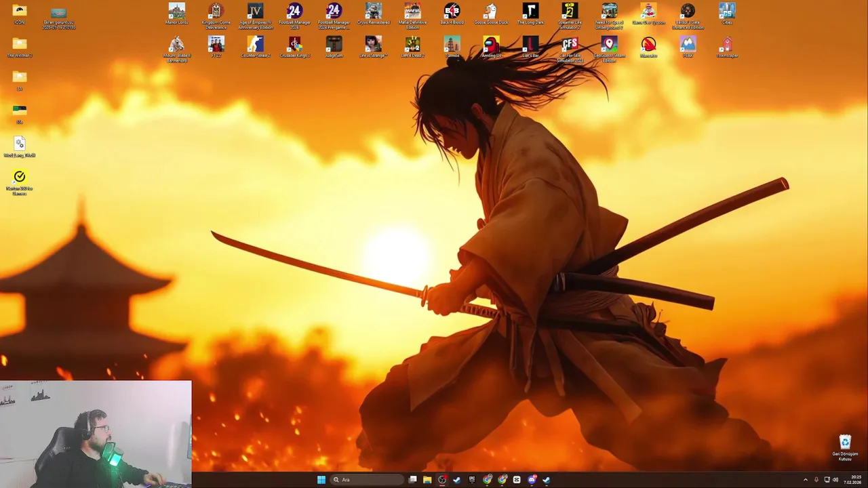Open Streamer Life Simulator 2 shortcut

click(570, 16)
